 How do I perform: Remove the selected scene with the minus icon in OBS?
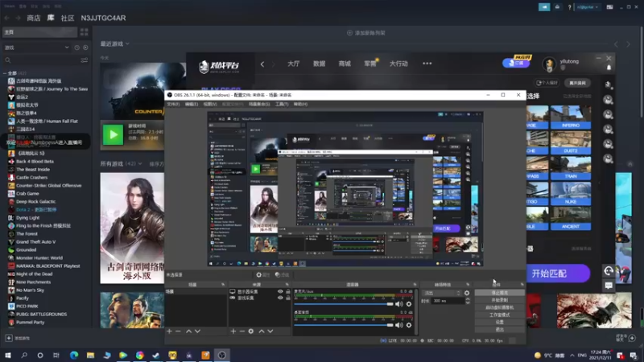tap(178, 331)
